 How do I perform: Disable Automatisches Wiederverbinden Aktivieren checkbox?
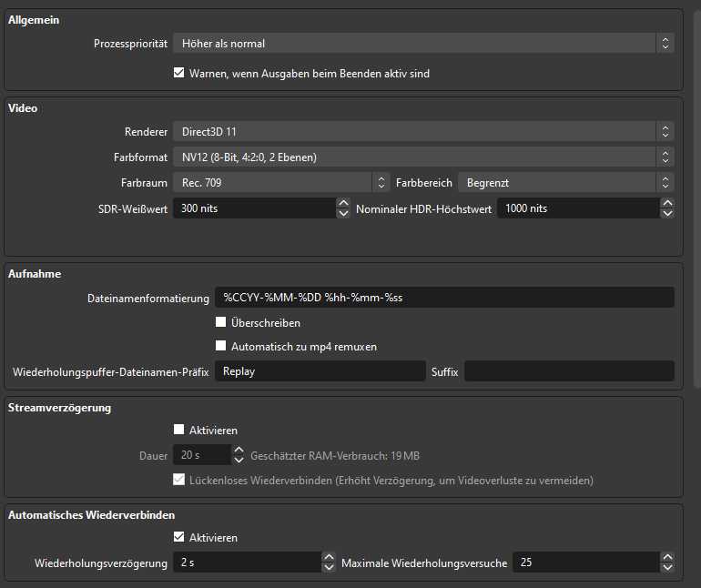179,537
